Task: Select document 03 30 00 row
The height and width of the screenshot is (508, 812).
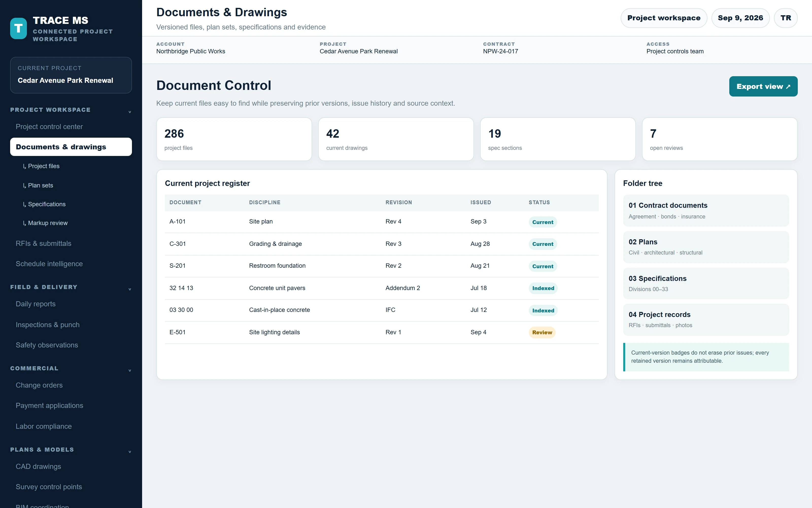Action: tap(381, 310)
